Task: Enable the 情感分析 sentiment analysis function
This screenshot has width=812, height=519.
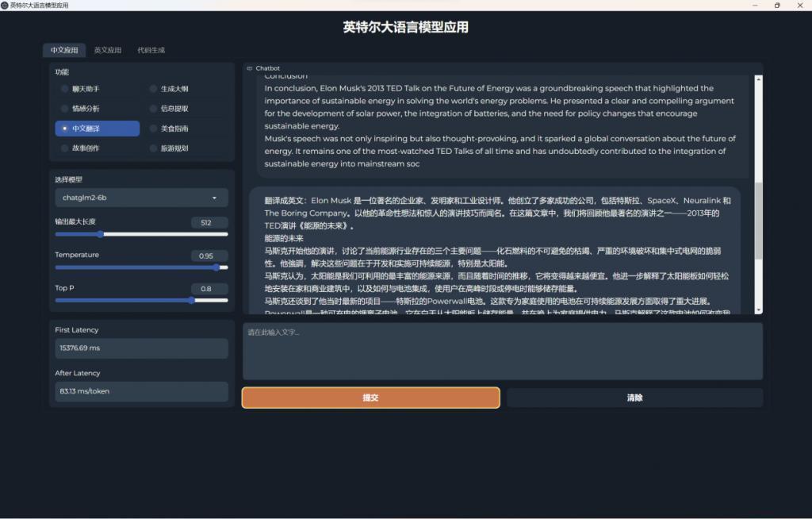Action: 87,108
